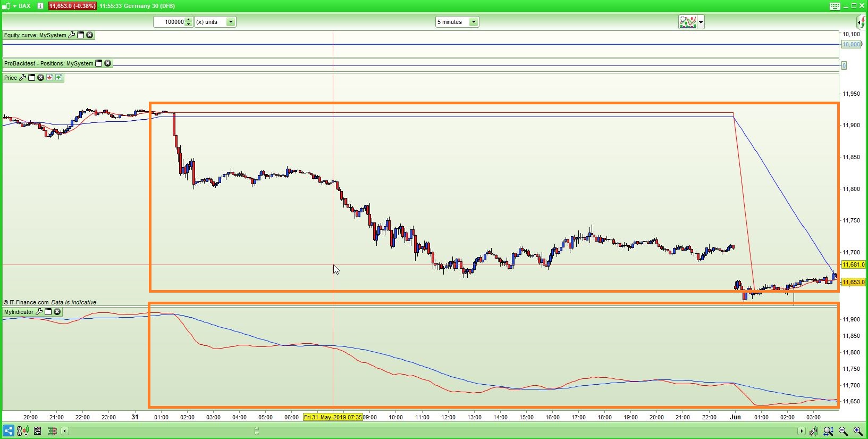Viewport: 868px width, 439px height.
Task: Click the 11,681.0 price label on axis
Action: tap(854, 264)
